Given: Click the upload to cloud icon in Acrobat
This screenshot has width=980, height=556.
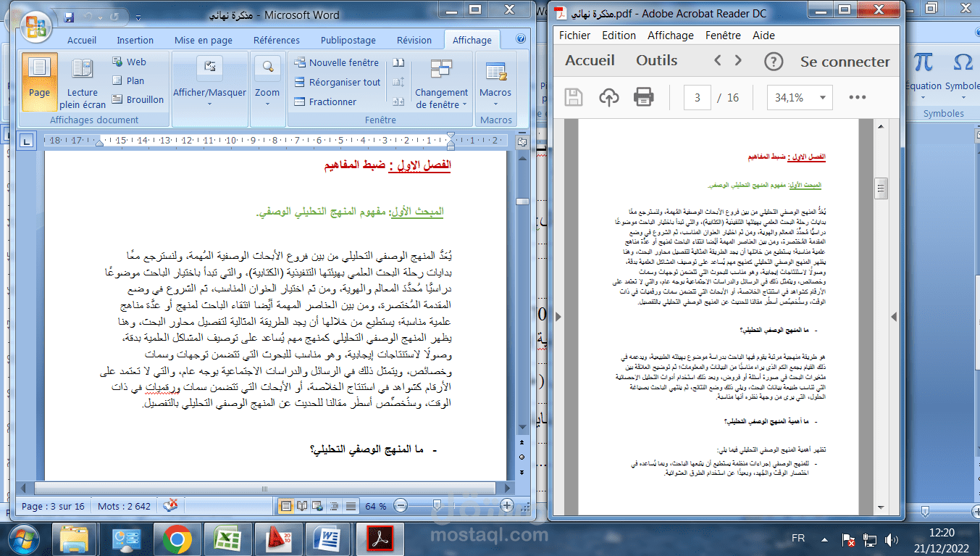Looking at the screenshot, I should [x=609, y=97].
